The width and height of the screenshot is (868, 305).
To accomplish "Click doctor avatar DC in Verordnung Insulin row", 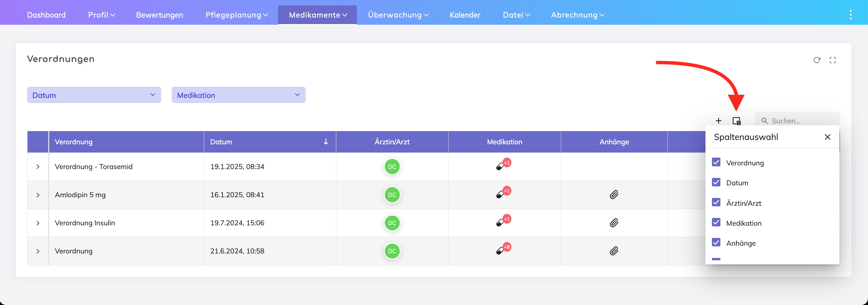I will 392,223.
